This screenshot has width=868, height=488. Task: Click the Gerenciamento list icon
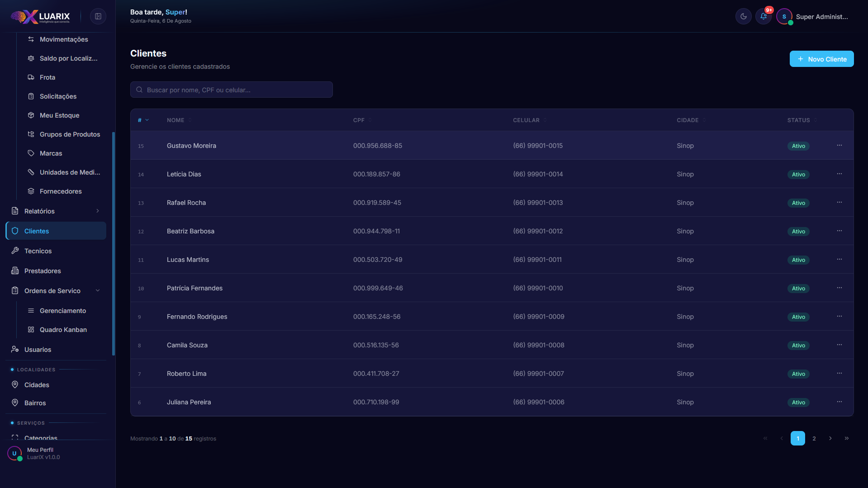click(31, 311)
